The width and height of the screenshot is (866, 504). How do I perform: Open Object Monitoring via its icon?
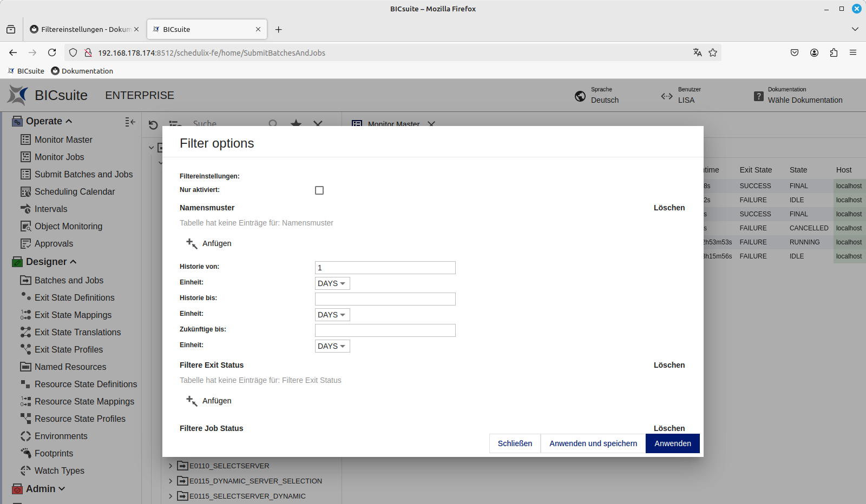(25, 226)
